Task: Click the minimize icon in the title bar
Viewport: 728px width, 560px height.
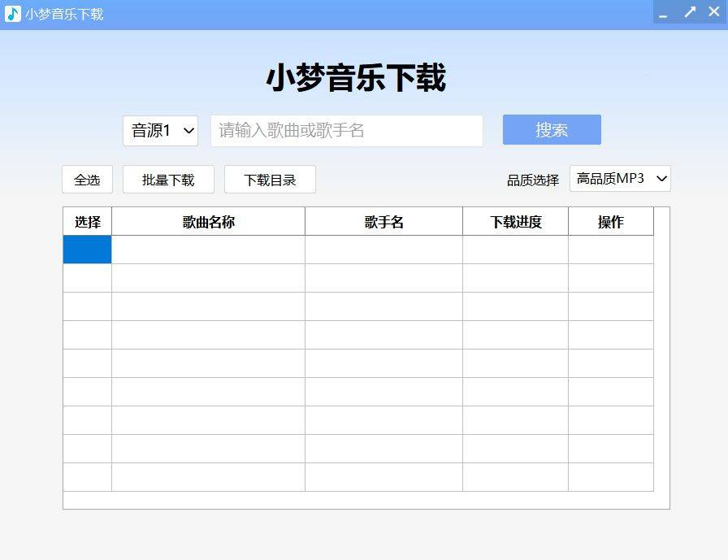Action: point(664,15)
